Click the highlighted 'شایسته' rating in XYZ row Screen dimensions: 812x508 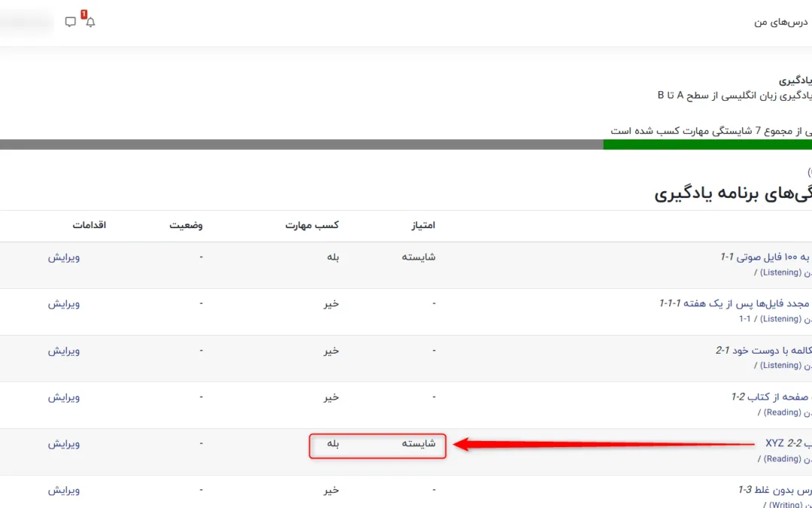pyautogui.click(x=419, y=443)
